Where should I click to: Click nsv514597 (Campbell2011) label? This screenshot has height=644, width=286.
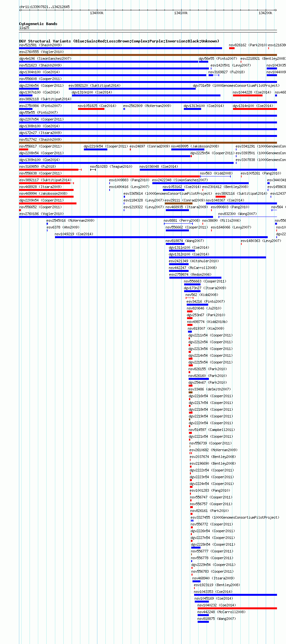(212, 430)
